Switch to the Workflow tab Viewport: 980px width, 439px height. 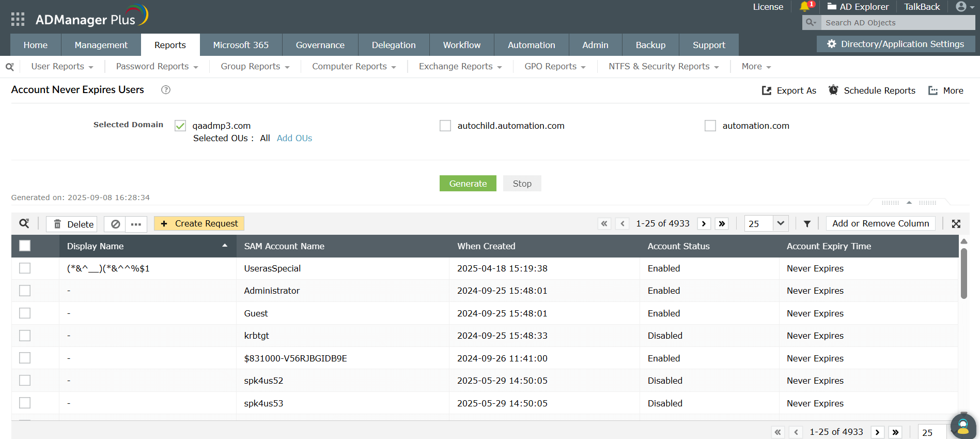[462, 45]
